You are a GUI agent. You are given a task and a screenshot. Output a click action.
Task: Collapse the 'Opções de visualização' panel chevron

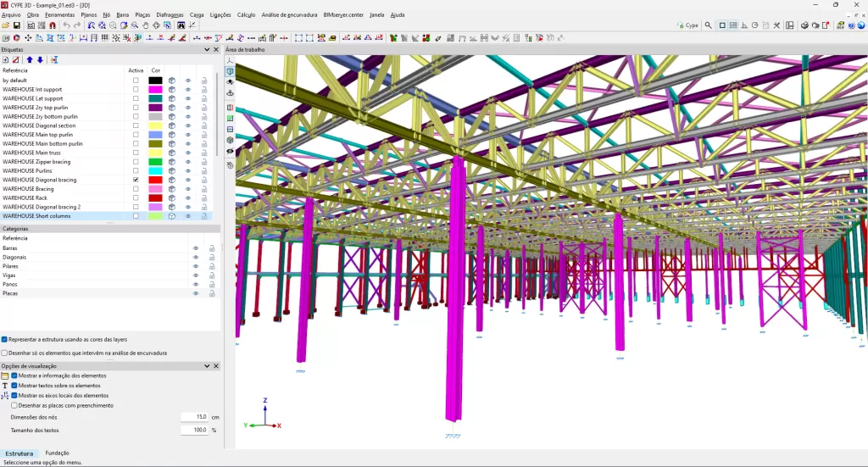[206, 365]
